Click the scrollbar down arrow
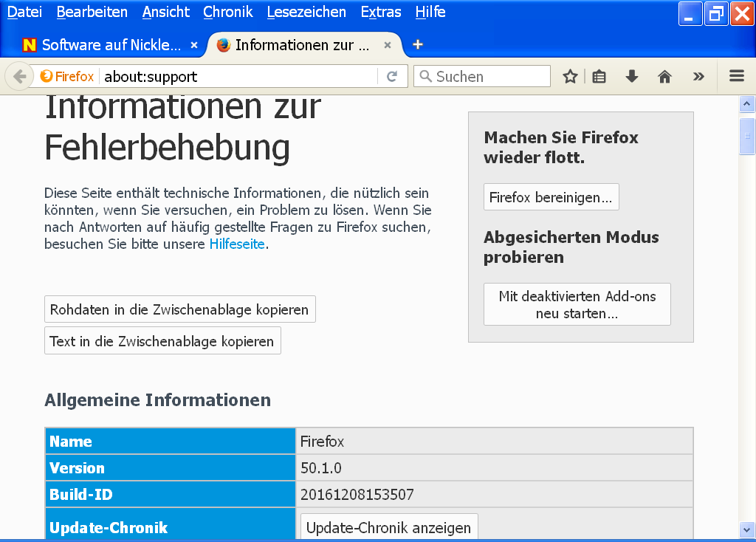This screenshot has height=542, width=756. pos(747,529)
